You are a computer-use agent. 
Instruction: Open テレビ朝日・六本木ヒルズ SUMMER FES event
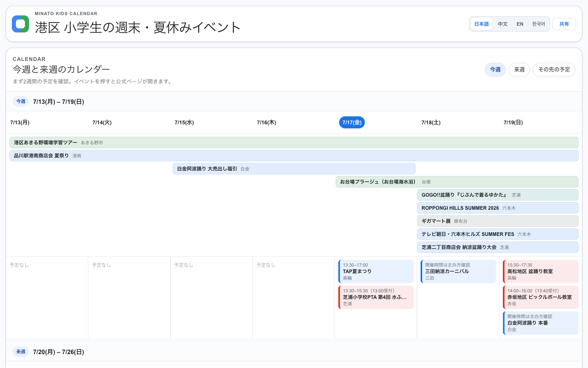pyautogui.click(x=498, y=234)
